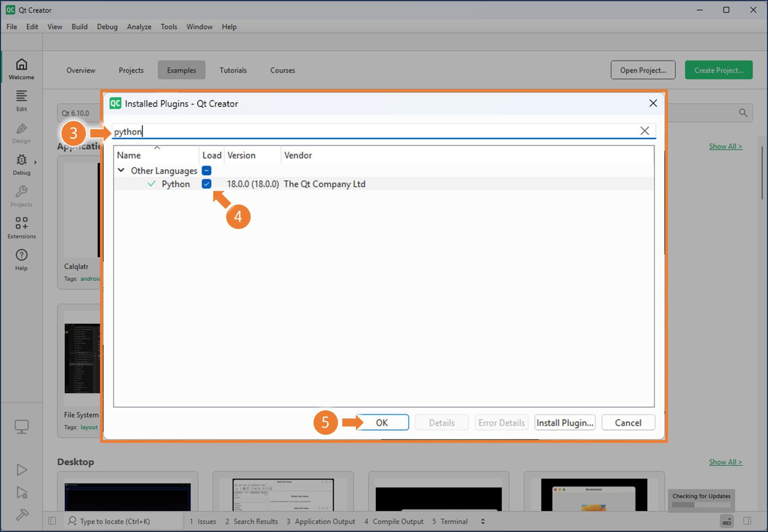Switch to the Overview tab

tap(81, 70)
